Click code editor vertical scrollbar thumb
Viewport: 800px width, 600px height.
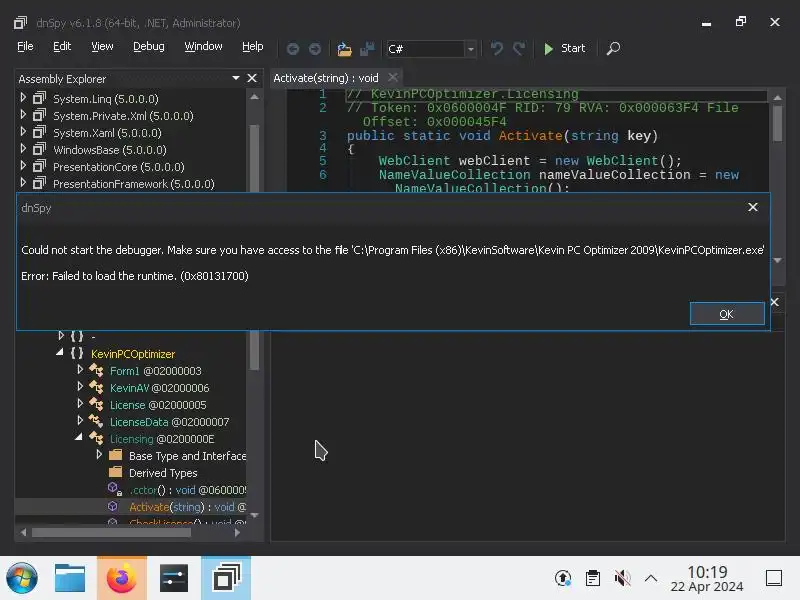pos(777,123)
